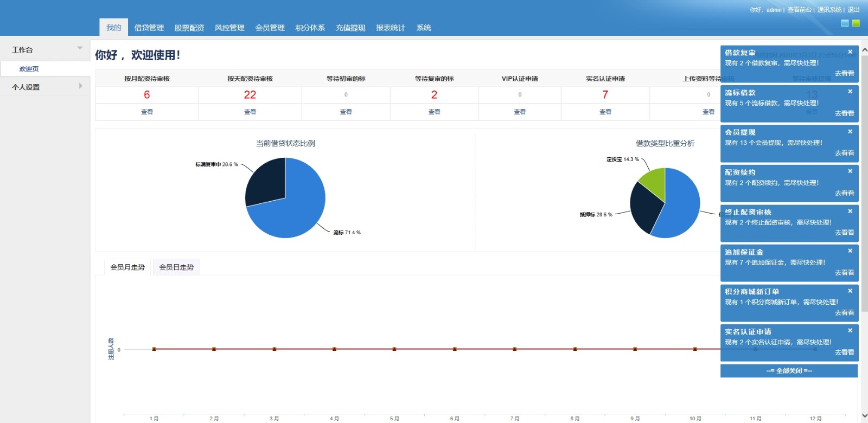Open the 会员管理 menu

(270, 28)
